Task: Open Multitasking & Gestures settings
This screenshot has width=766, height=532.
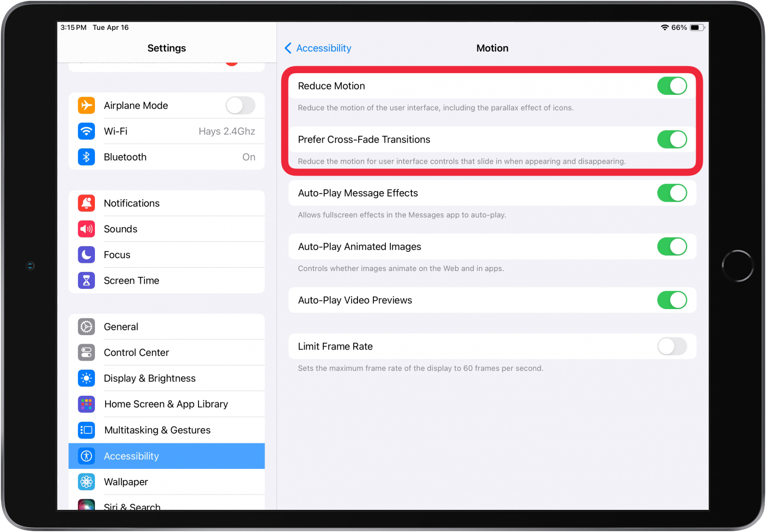Action: (166, 430)
